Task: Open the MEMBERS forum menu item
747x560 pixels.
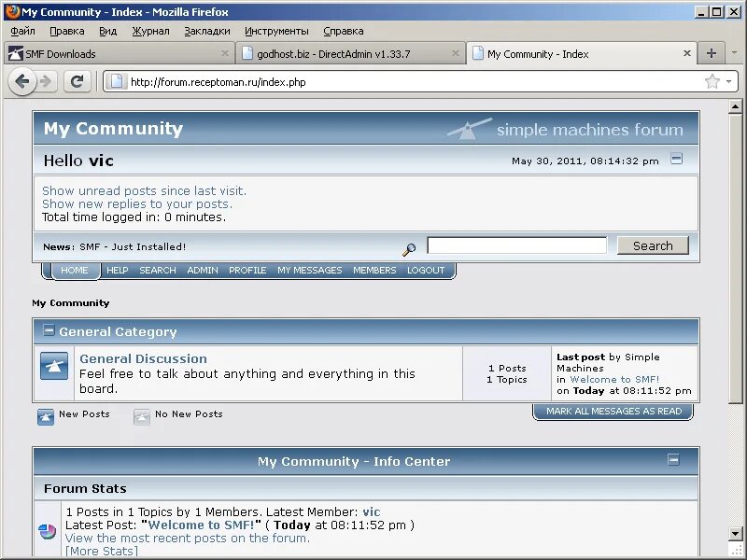Action: pyautogui.click(x=374, y=270)
